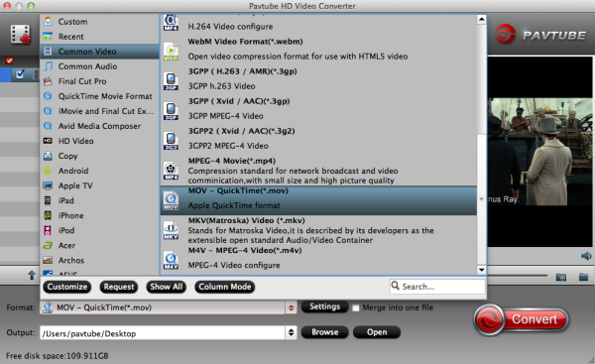
Task: Click the iPod device icon
Action: click(48, 230)
